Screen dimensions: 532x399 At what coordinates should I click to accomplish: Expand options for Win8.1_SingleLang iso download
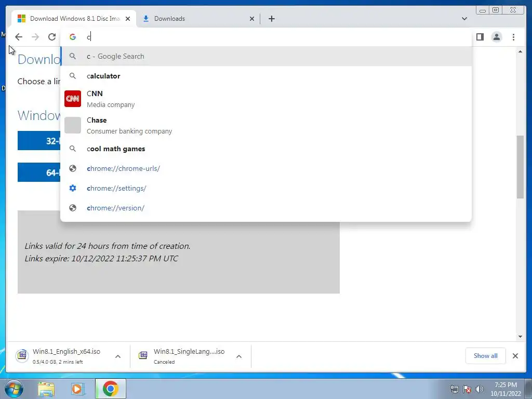coord(239,356)
